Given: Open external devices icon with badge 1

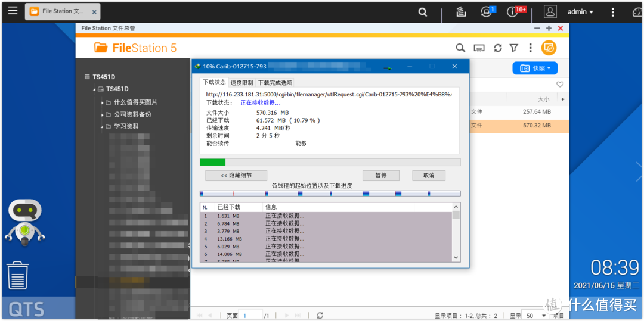Looking at the screenshot, I should point(487,12).
